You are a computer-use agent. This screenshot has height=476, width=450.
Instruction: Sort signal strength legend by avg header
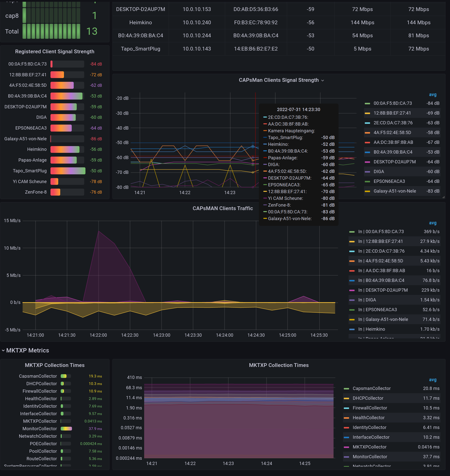click(433, 95)
